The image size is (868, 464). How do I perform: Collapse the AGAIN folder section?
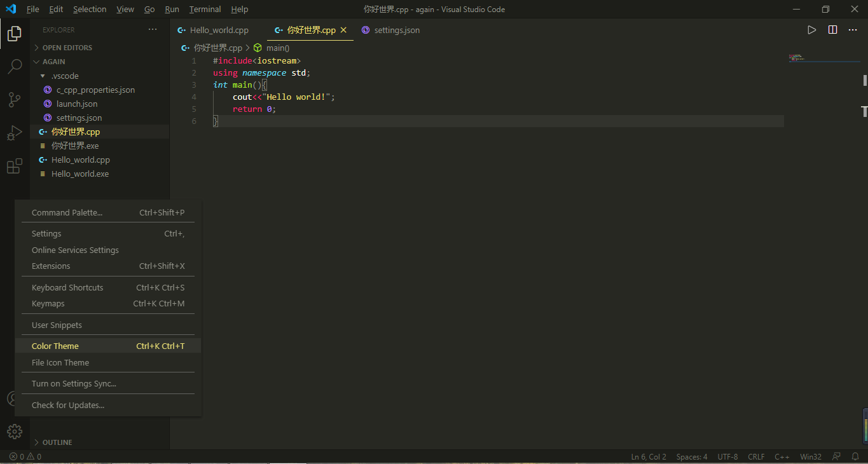(x=53, y=62)
